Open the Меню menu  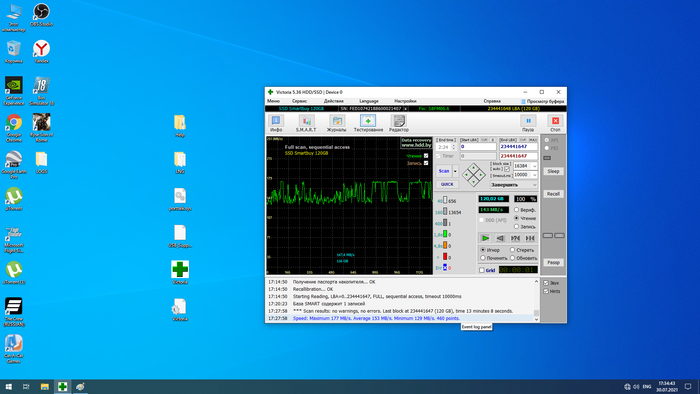pos(273,101)
